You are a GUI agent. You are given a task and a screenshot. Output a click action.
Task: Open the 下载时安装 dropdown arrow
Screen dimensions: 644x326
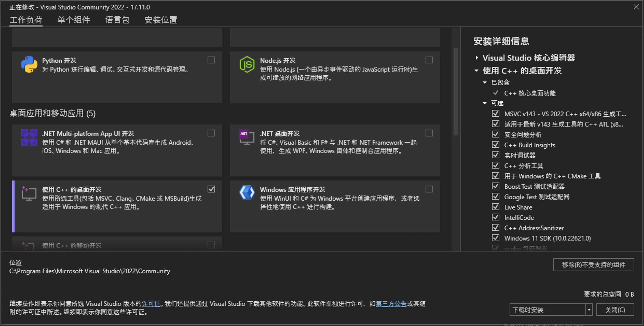tap(589, 310)
